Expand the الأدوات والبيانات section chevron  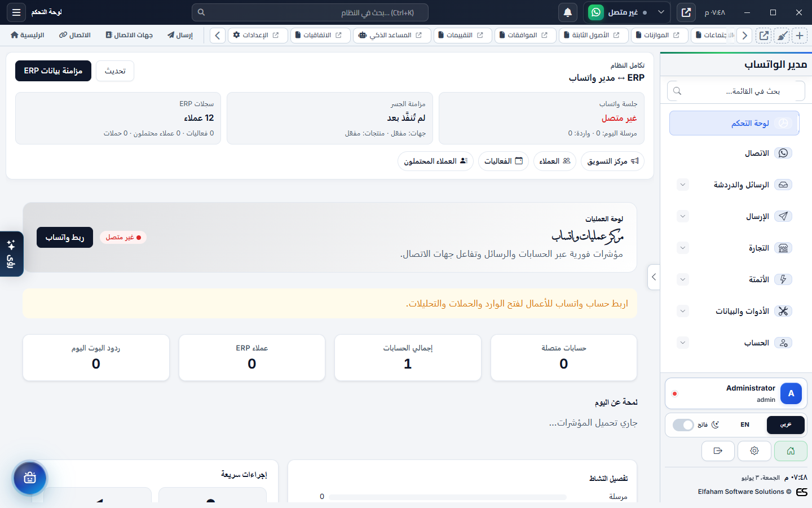click(x=683, y=311)
